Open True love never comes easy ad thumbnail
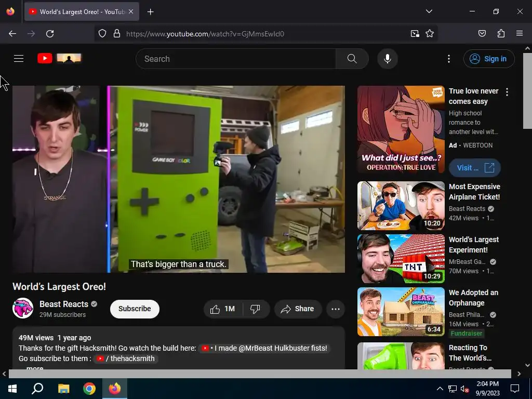Screen dimensions: 532x399 pyautogui.click(x=401, y=129)
